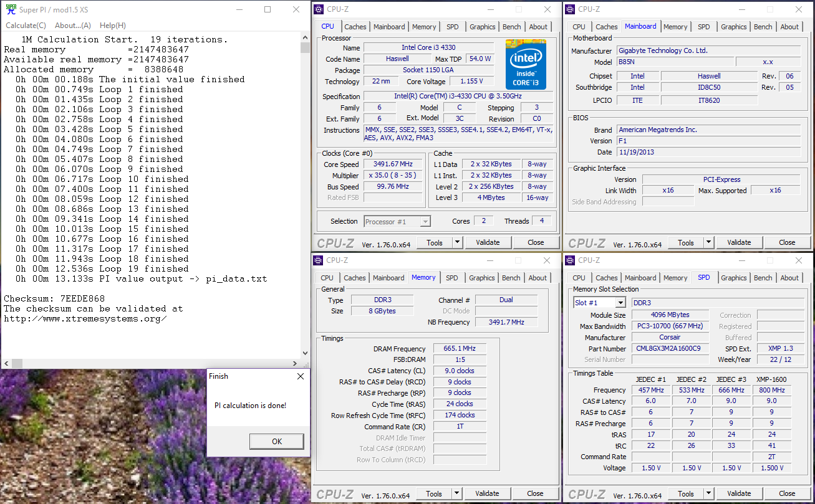Click Close button in the Mainboard window
The image size is (815, 504).
pos(787,242)
